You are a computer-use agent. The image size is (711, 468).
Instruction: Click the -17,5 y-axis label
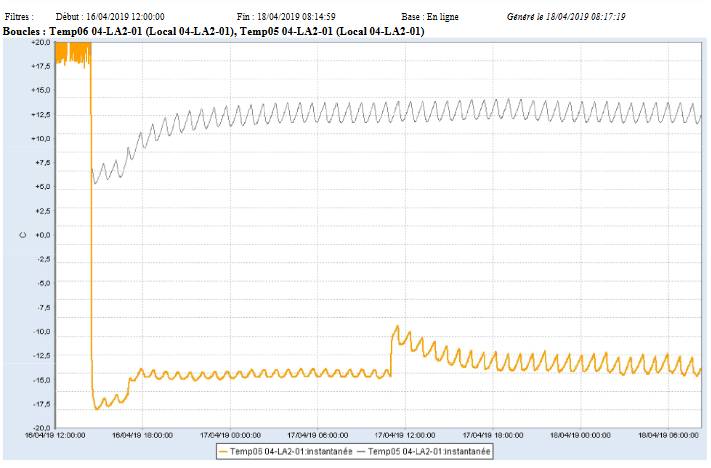tap(41, 404)
